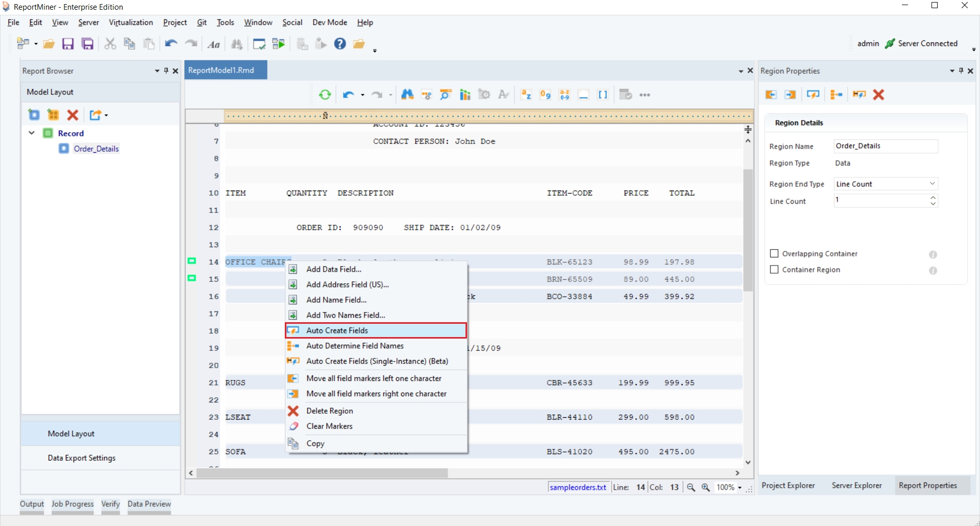Toggle green region marker on line 14
The image size is (980, 526).
[192, 261]
